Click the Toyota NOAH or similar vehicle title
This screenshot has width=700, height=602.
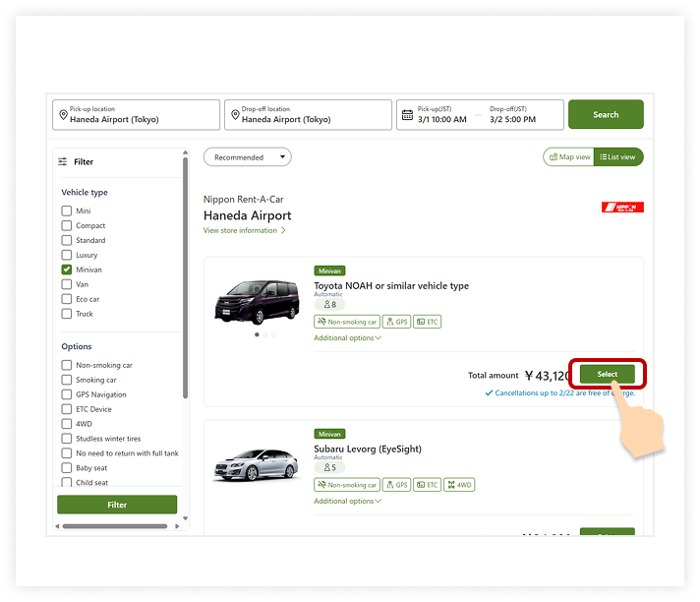[x=391, y=286]
